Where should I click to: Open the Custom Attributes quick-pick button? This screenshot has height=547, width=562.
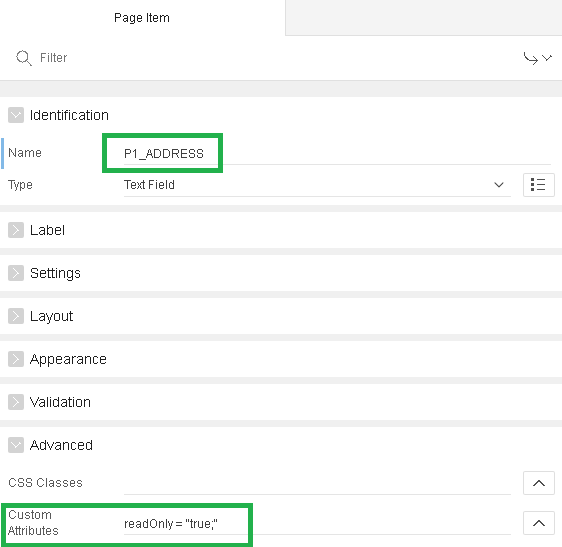(x=539, y=523)
